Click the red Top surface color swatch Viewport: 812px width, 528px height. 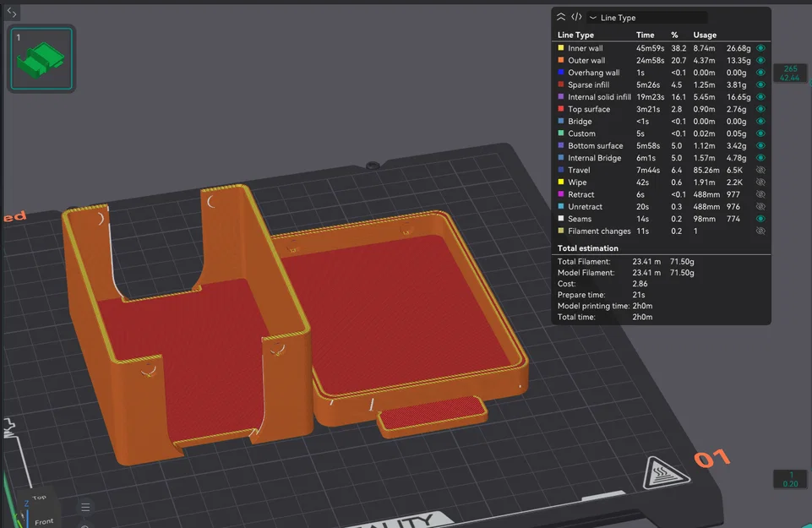click(561, 109)
